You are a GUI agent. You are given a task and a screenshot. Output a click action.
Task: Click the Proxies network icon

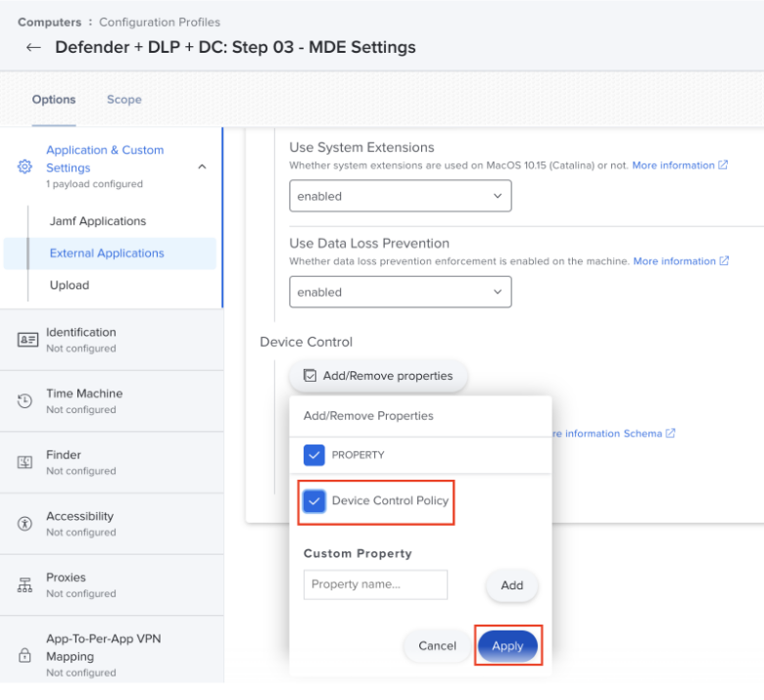point(26,585)
